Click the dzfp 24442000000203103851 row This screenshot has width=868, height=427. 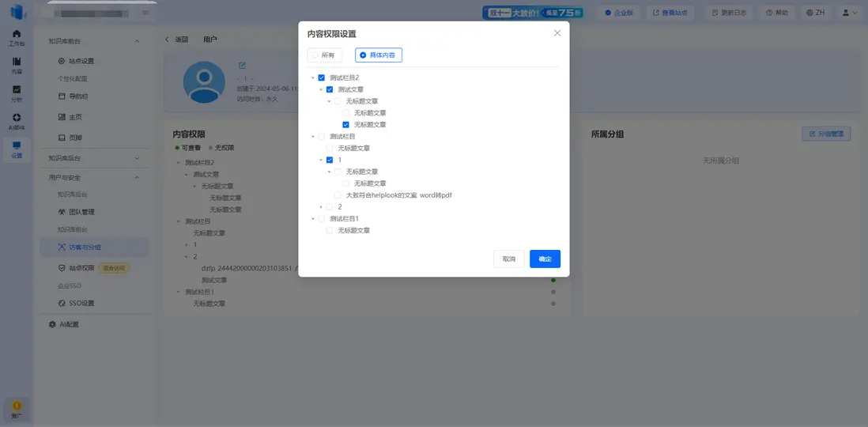tap(251, 268)
